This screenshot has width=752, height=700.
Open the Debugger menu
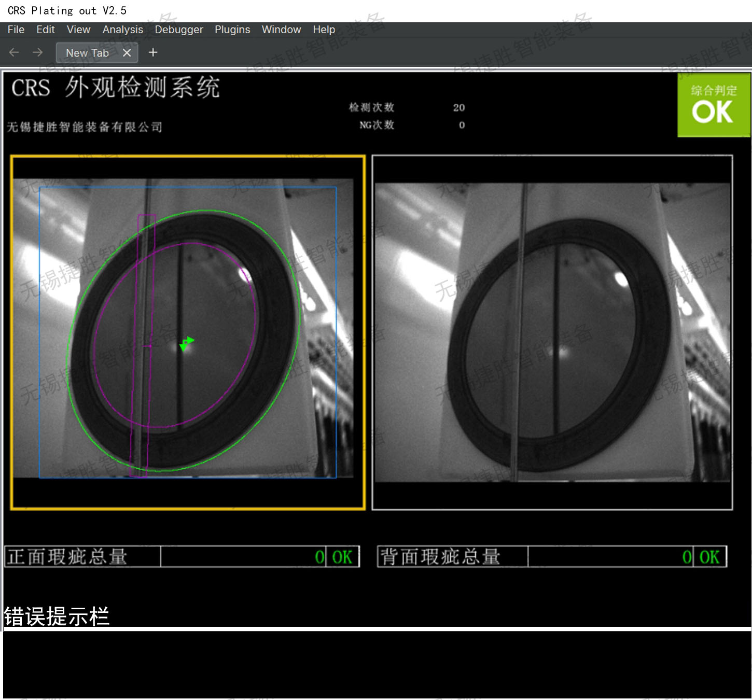pos(178,30)
